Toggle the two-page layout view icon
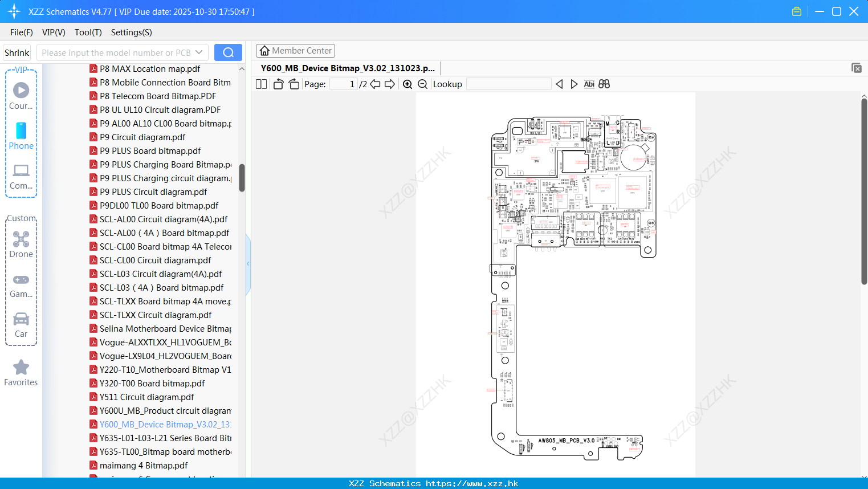This screenshot has height=489, width=868. click(x=261, y=84)
